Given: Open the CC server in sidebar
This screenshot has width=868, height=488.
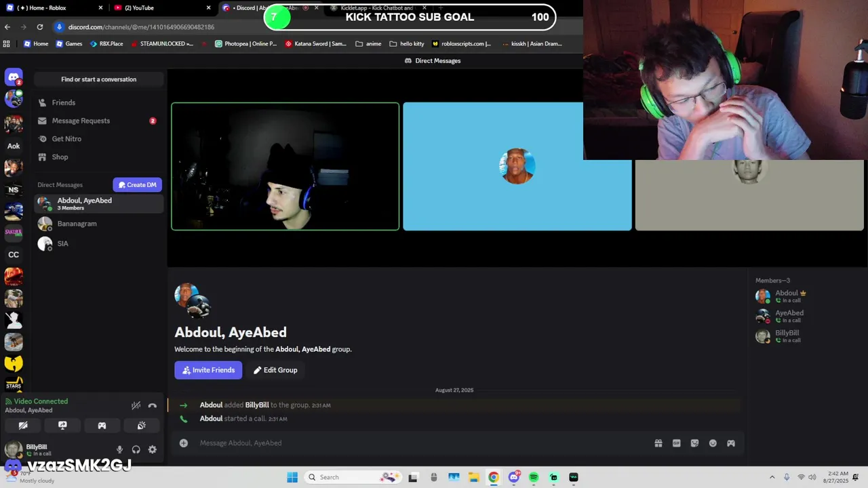Looking at the screenshot, I should pyautogui.click(x=14, y=255).
